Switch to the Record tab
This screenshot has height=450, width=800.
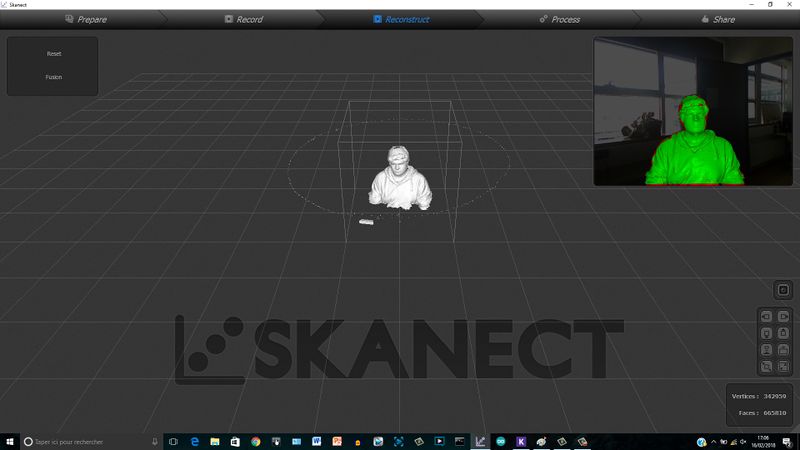click(x=243, y=19)
